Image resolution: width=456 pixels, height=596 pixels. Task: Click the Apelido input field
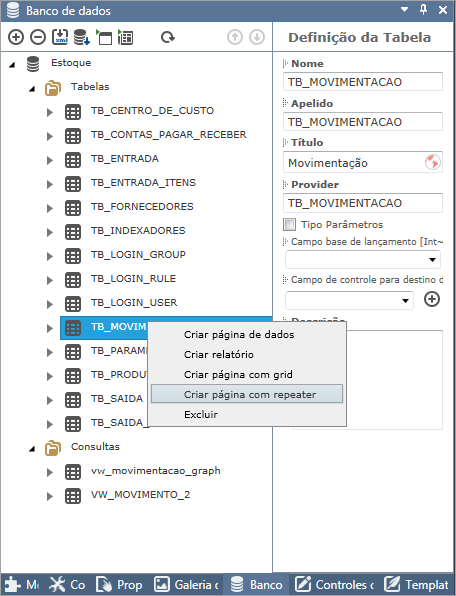tap(363, 122)
